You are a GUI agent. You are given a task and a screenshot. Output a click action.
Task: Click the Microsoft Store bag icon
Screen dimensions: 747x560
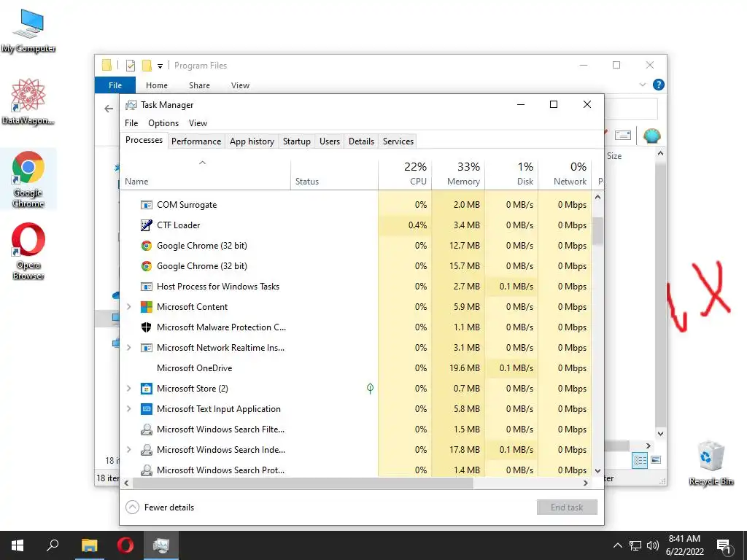[x=146, y=389]
